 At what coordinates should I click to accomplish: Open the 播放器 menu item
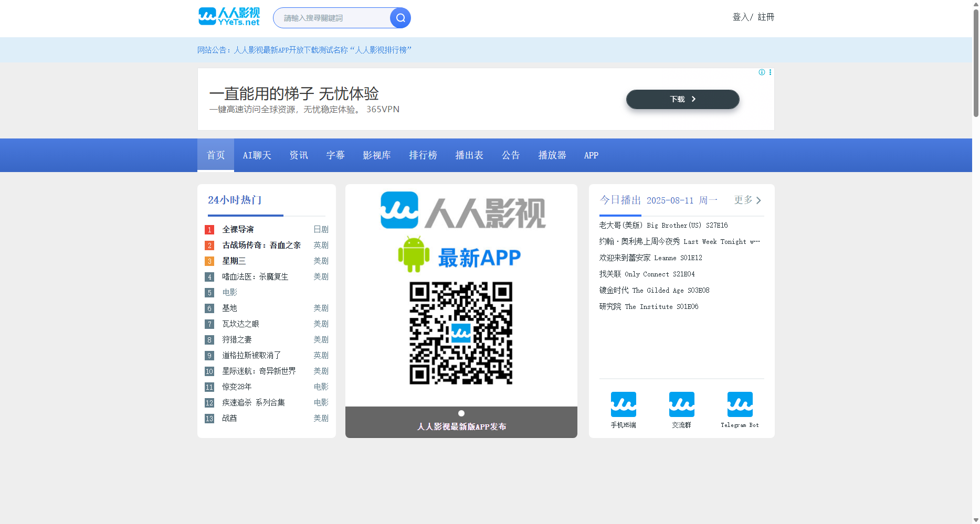[552, 155]
